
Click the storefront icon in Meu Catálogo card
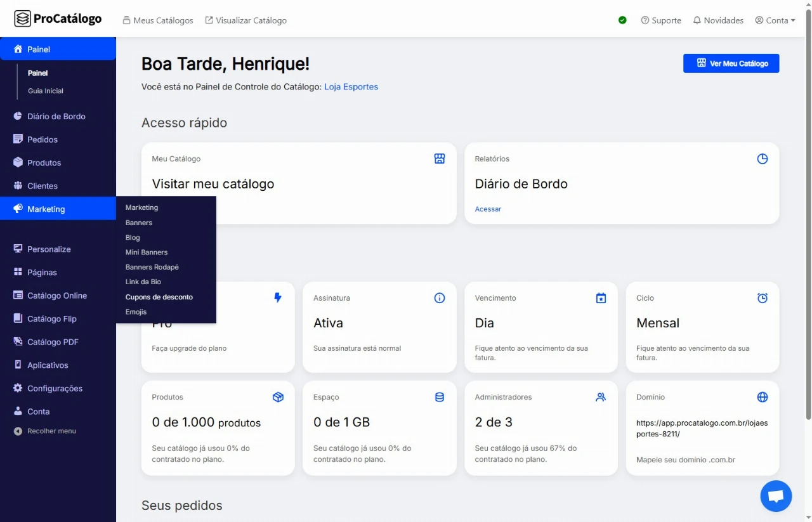(440, 159)
